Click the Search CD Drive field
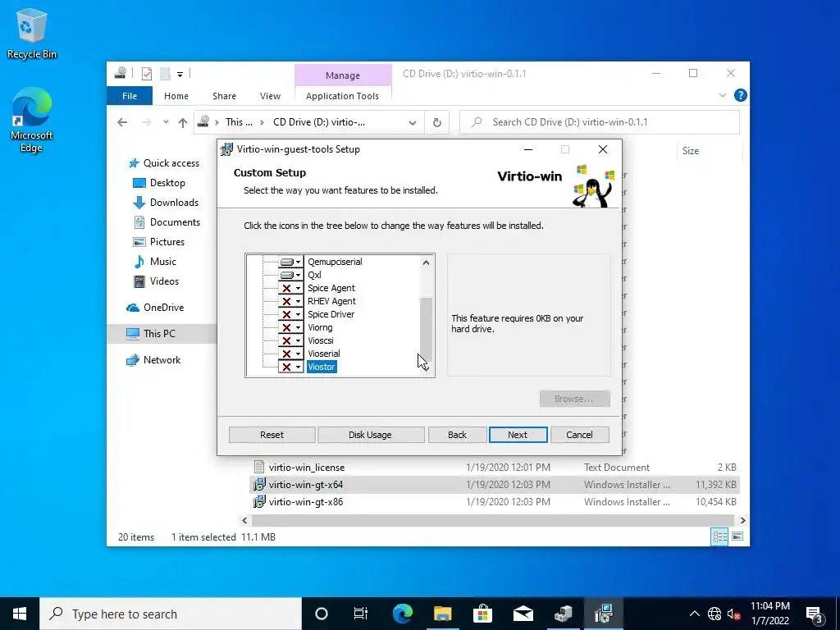Viewport: 840px width, 630px height. point(600,122)
